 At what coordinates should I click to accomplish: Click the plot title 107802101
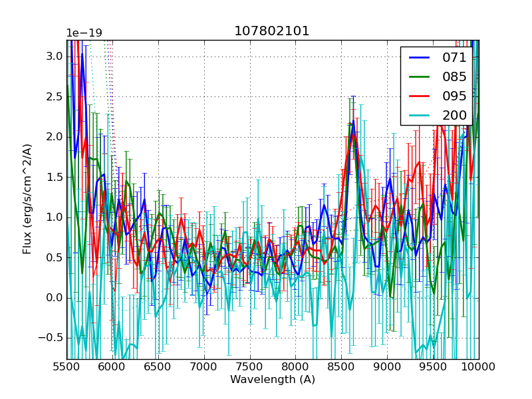[272, 31]
